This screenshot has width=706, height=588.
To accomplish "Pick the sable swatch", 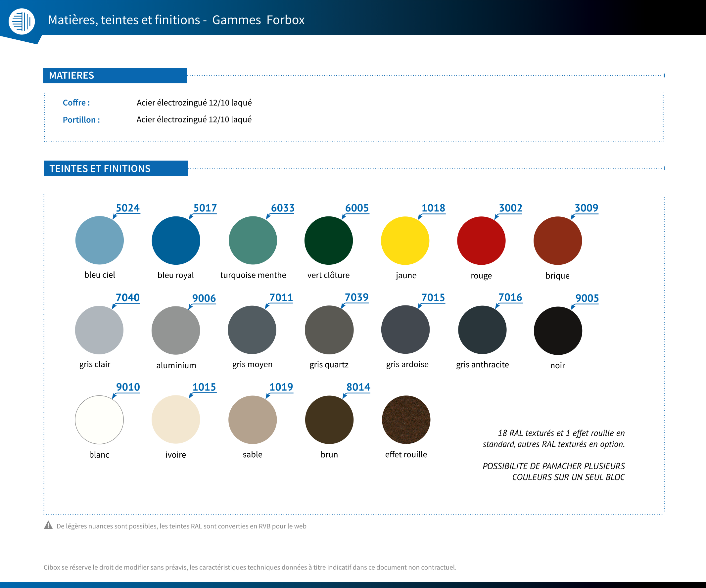I will tap(253, 420).
